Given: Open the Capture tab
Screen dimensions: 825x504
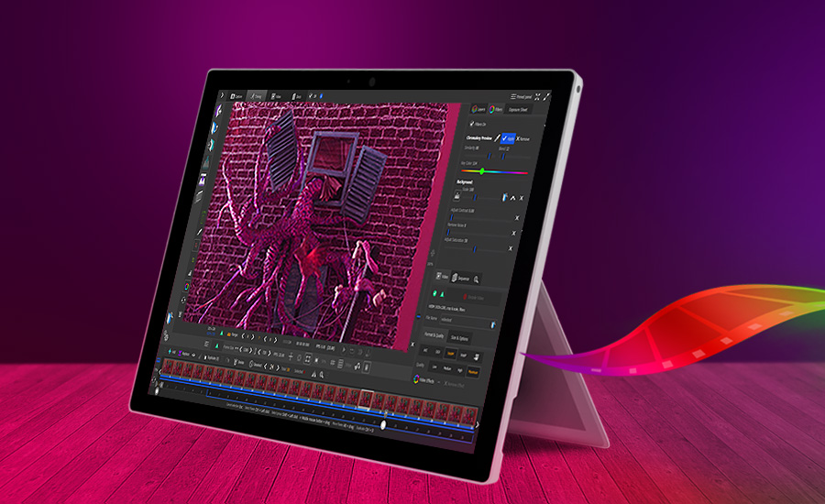Looking at the screenshot, I should pyautogui.click(x=236, y=96).
